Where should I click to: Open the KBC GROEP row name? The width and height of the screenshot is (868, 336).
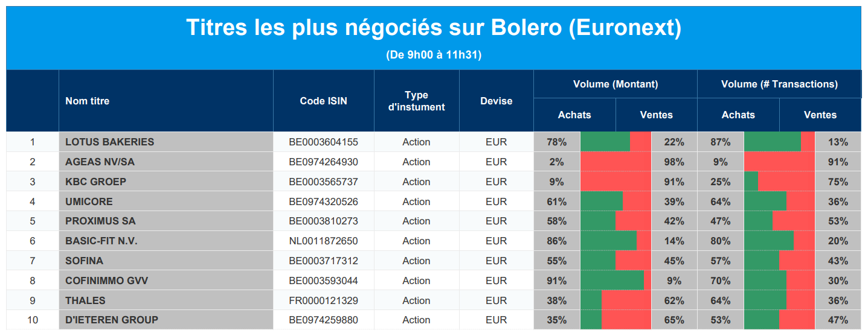coord(95,182)
